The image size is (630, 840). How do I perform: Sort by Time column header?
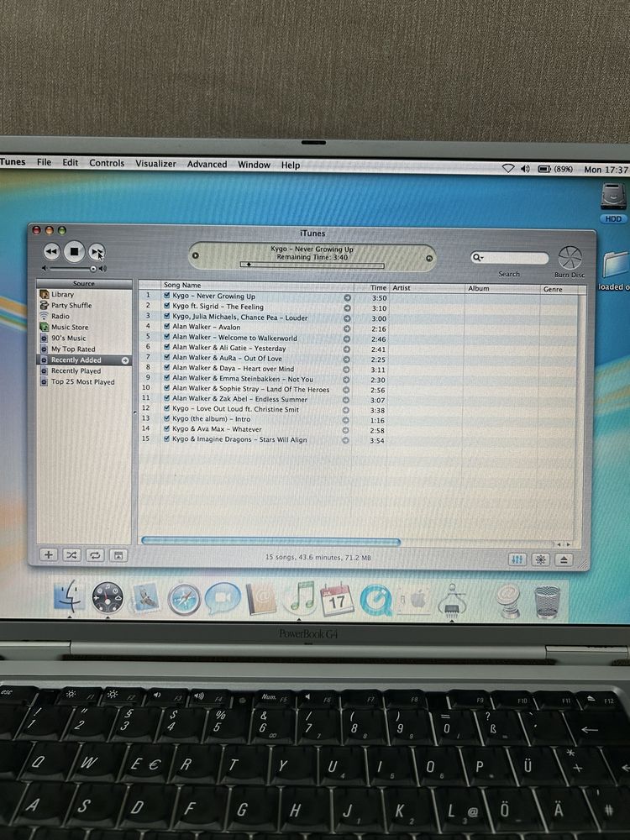click(x=370, y=287)
